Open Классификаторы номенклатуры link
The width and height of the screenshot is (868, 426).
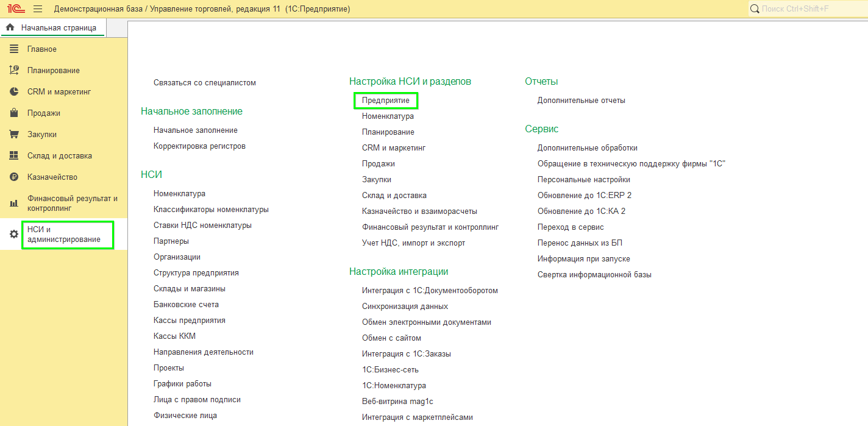tap(211, 209)
